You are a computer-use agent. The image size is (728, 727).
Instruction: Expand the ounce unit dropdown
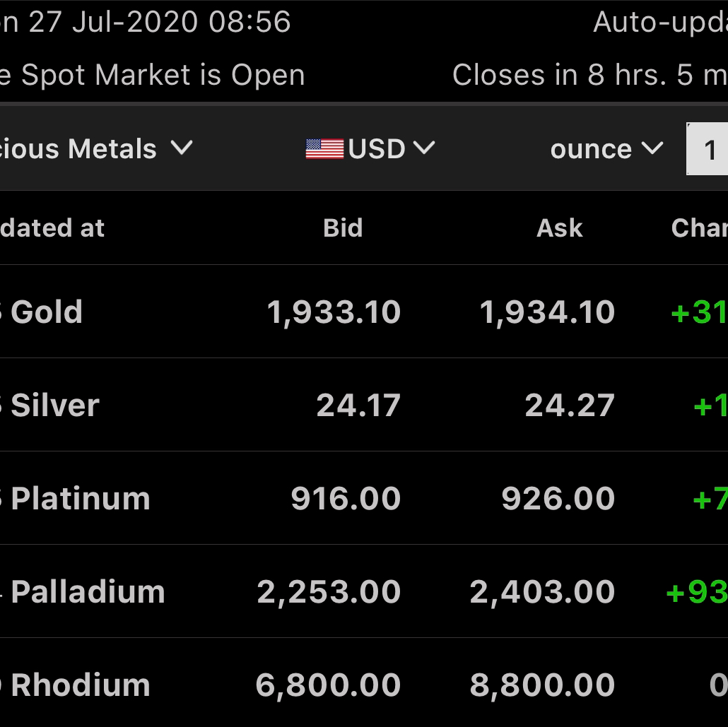607,149
